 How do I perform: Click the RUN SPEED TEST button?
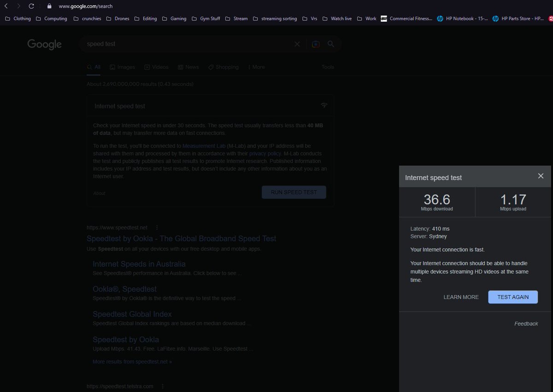tap(294, 192)
